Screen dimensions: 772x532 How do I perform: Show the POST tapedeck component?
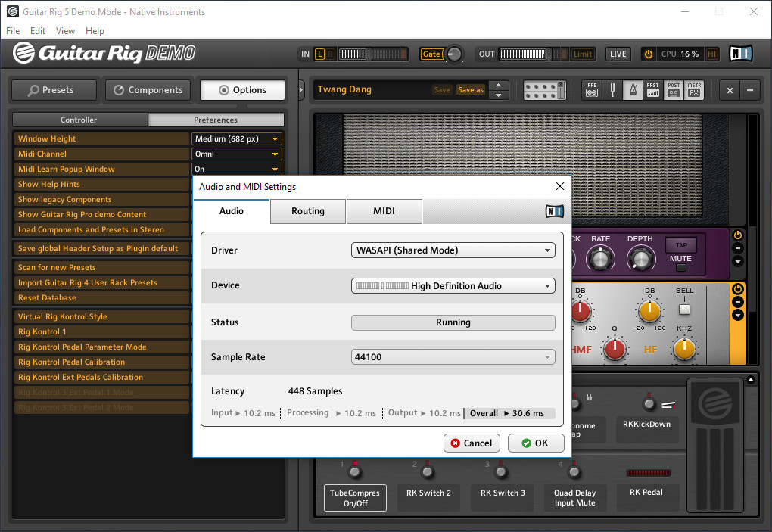pos(674,90)
